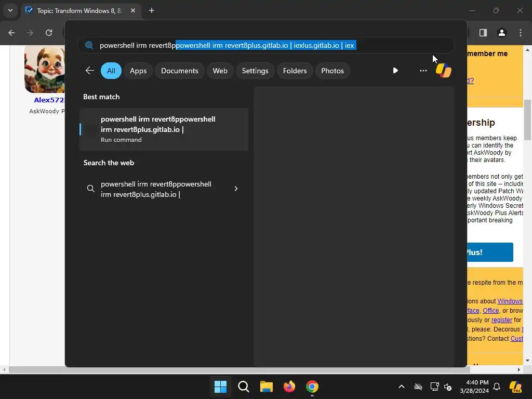Click inside the search text field
532x399 pixels.
(265, 45)
